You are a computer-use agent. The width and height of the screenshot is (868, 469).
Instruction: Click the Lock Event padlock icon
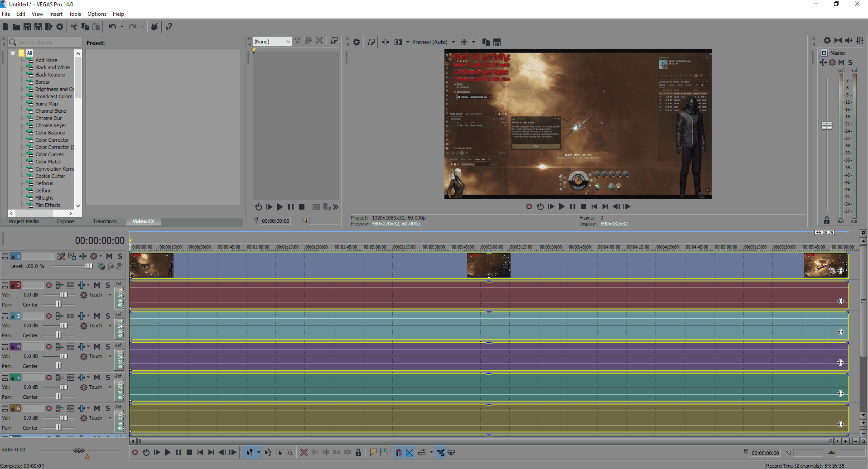[358, 452]
